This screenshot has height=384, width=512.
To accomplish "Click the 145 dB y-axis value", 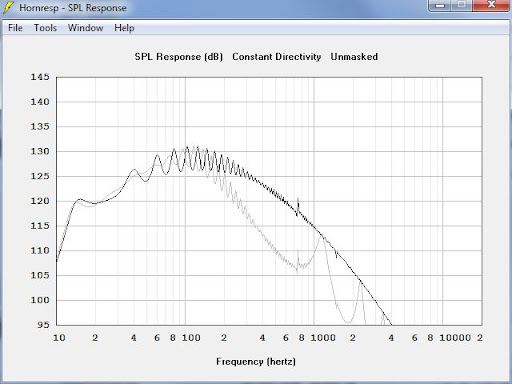I will (40, 77).
